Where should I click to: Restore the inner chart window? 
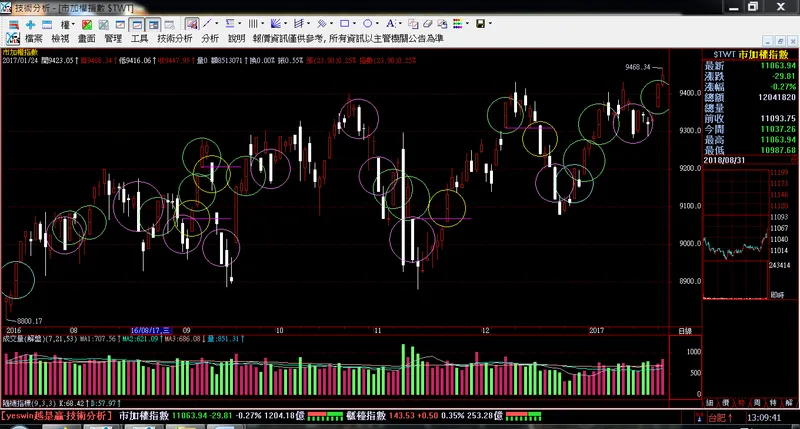tap(780, 41)
